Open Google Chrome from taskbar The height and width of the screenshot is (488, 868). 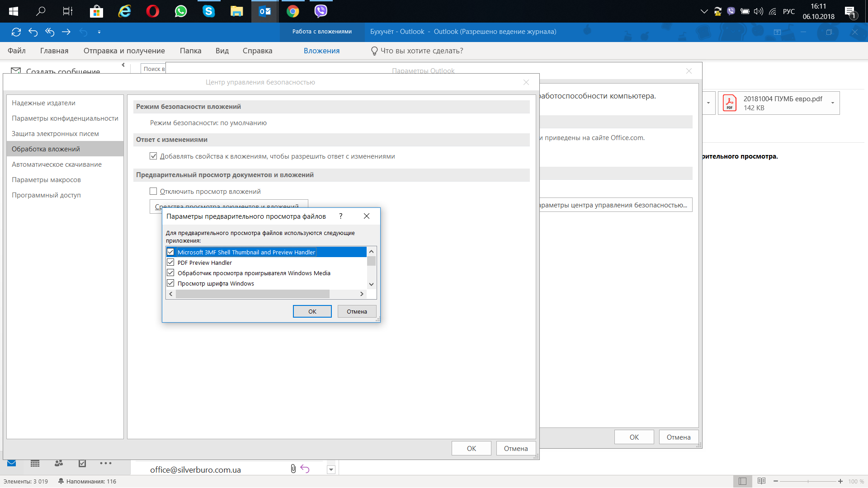point(293,11)
